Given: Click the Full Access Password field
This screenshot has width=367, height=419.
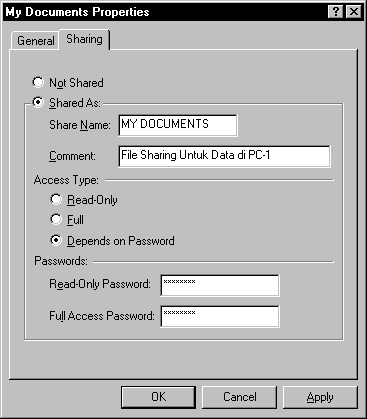Looking at the screenshot, I should click(220, 316).
